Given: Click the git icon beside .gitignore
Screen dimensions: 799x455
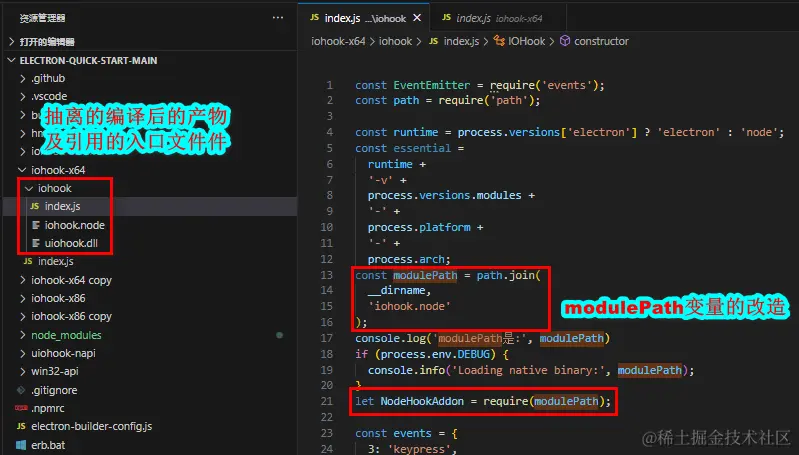Looking at the screenshot, I should tap(21, 390).
